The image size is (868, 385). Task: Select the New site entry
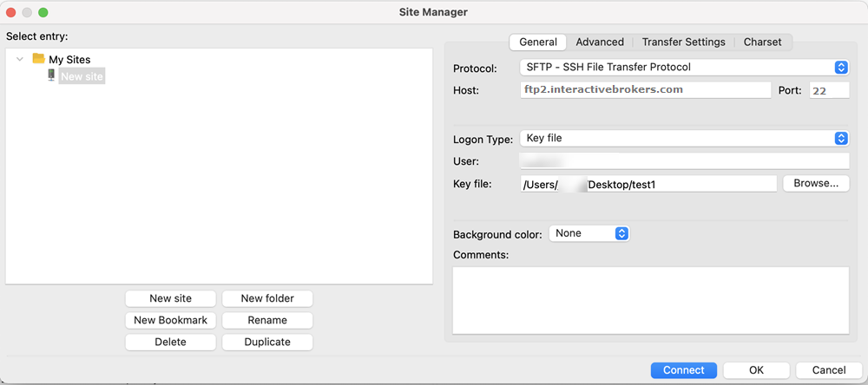click(82, 76)
